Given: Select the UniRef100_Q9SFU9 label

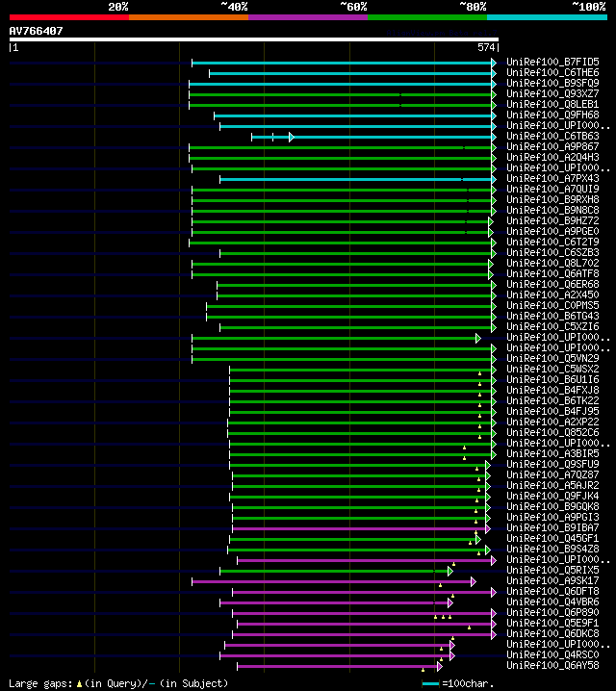Looking at the screenshot, I should point(552,464).
